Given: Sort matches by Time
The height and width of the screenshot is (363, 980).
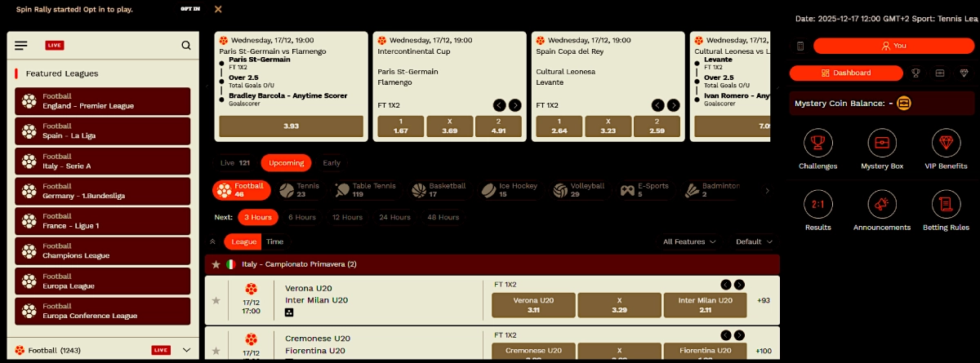Looking at the screenshot, I should [x=274, y=241].
